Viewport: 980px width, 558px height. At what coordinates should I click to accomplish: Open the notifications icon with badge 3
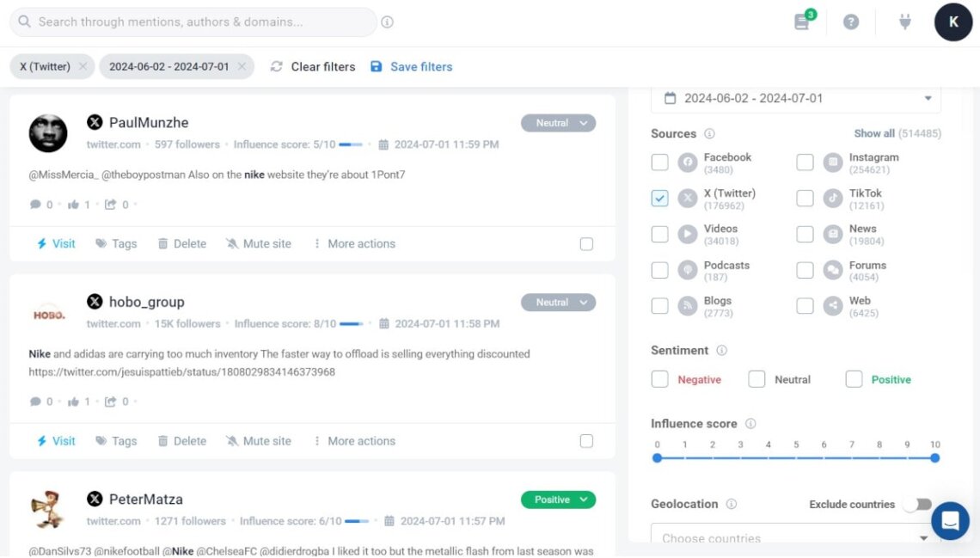[803, 21]
